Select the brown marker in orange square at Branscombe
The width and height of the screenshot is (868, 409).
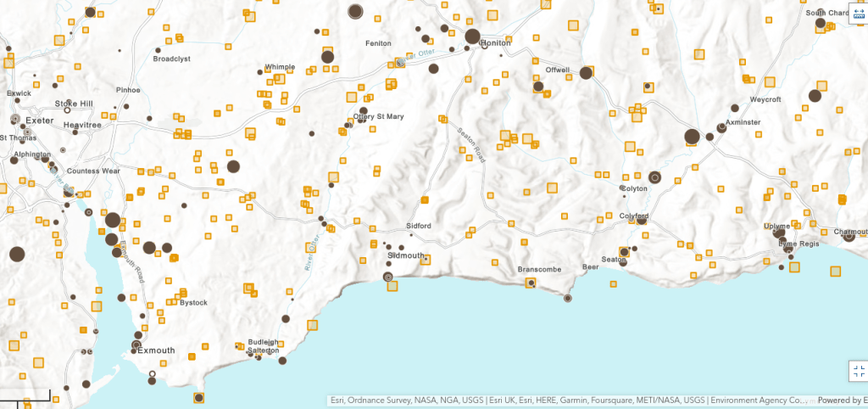pyautogui.click(x=531, y=283)
